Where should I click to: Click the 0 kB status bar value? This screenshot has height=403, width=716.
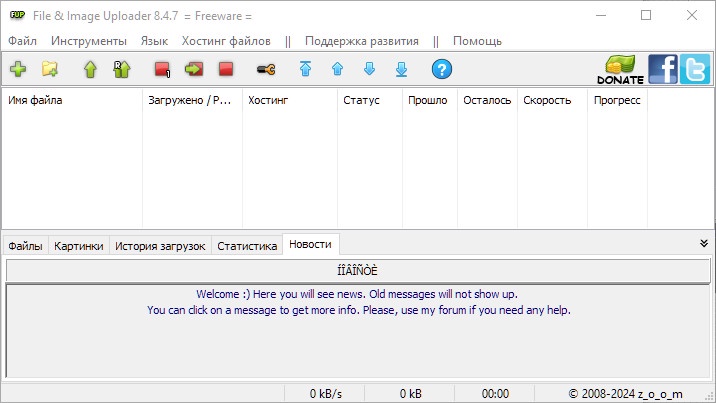(x=411, y=393)
